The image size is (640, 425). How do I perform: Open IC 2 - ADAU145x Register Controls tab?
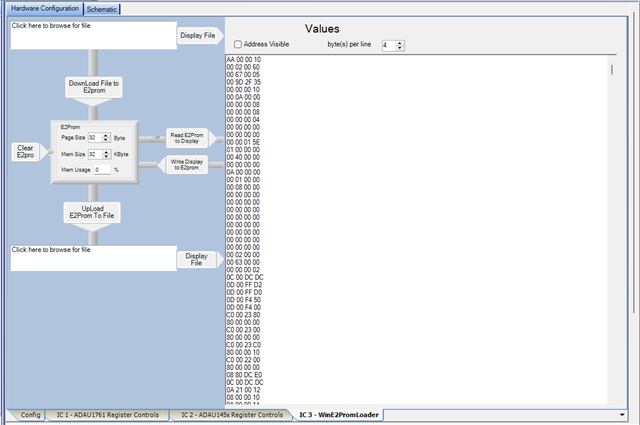tap(232, 415)
